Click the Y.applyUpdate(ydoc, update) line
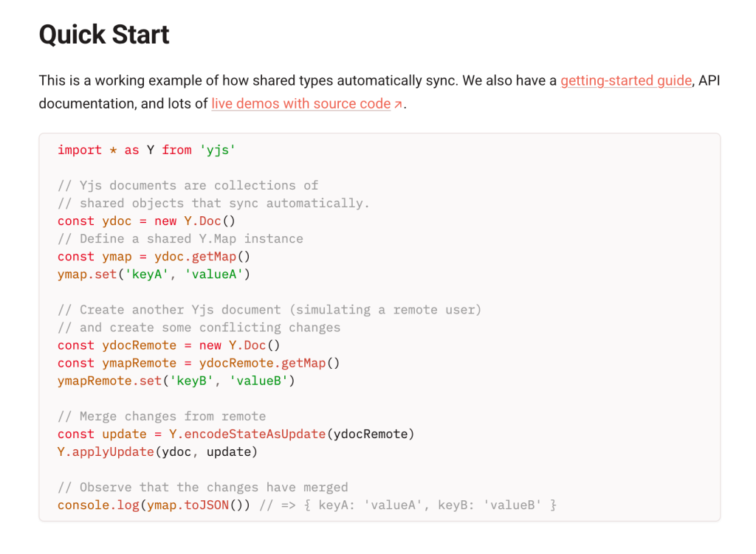Image resolution: width=756 pixels, height=554 pixels. (x=157, y=451)
